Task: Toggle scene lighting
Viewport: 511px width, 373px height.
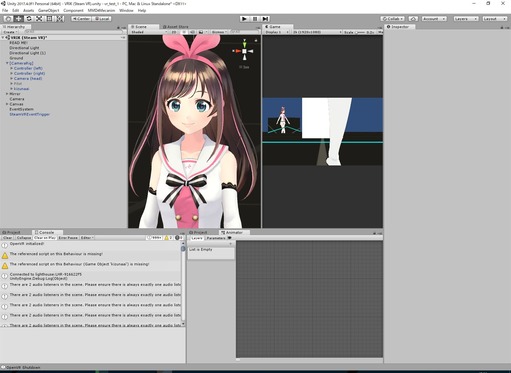Action: [184, 32]
